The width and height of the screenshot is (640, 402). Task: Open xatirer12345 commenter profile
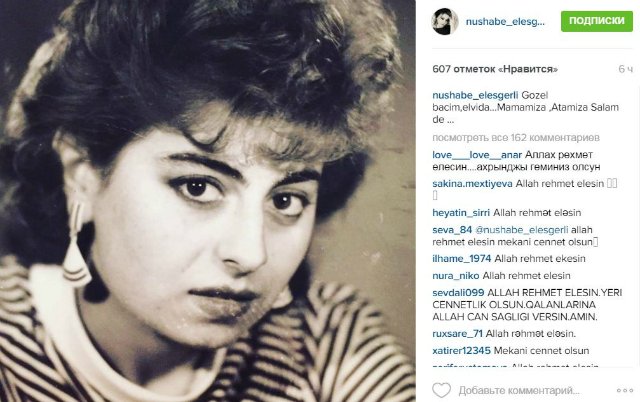tap(461, 351)
